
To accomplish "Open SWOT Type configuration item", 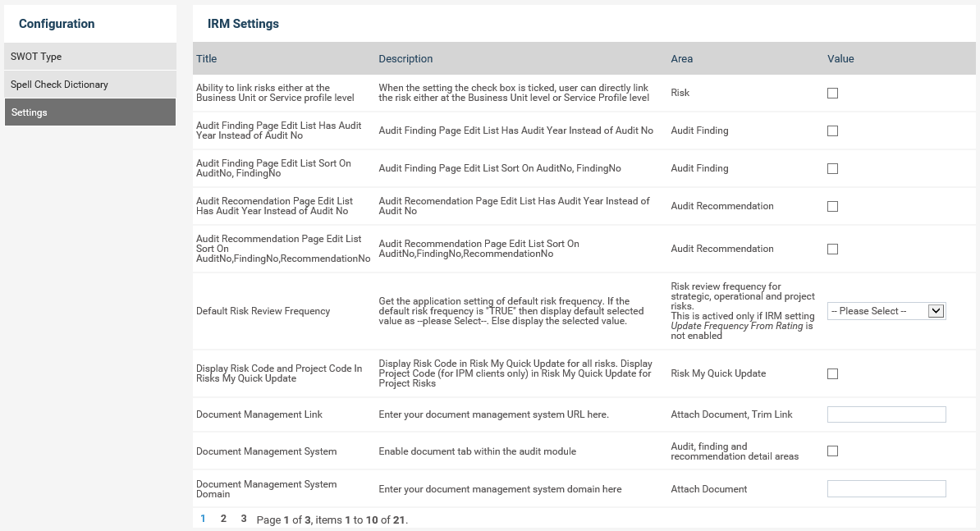I will point(90,57).
